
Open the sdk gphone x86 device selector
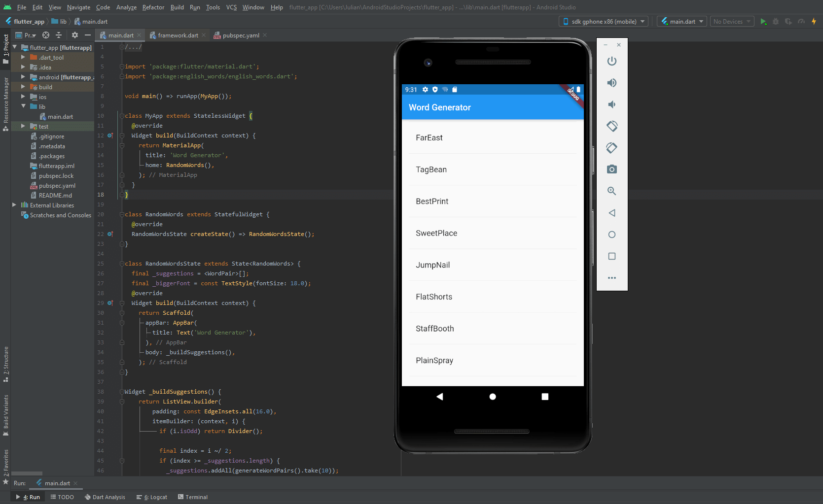pyautogui.click(x=603, y=21)
